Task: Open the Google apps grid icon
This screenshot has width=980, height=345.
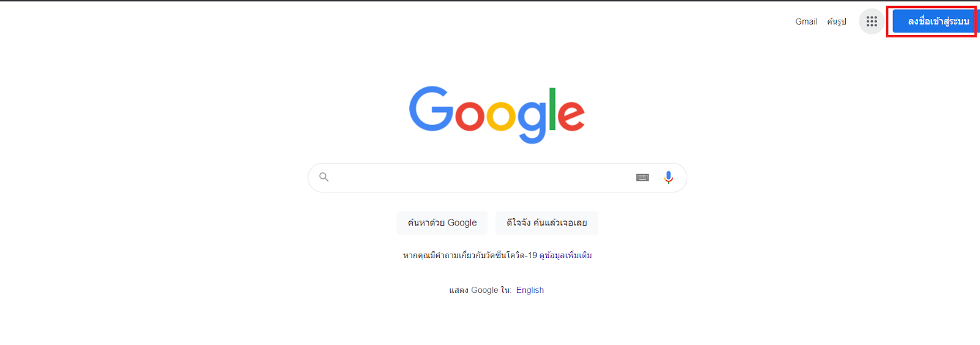Action: (872, 21)
